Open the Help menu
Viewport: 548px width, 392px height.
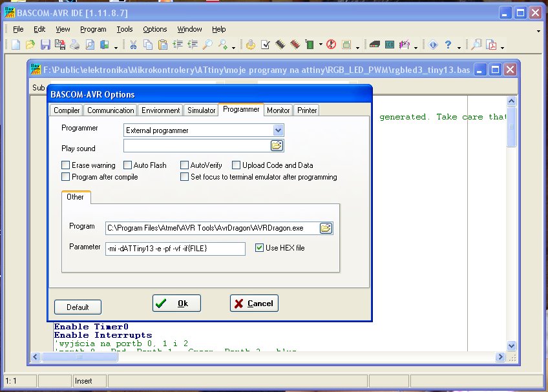219,29
